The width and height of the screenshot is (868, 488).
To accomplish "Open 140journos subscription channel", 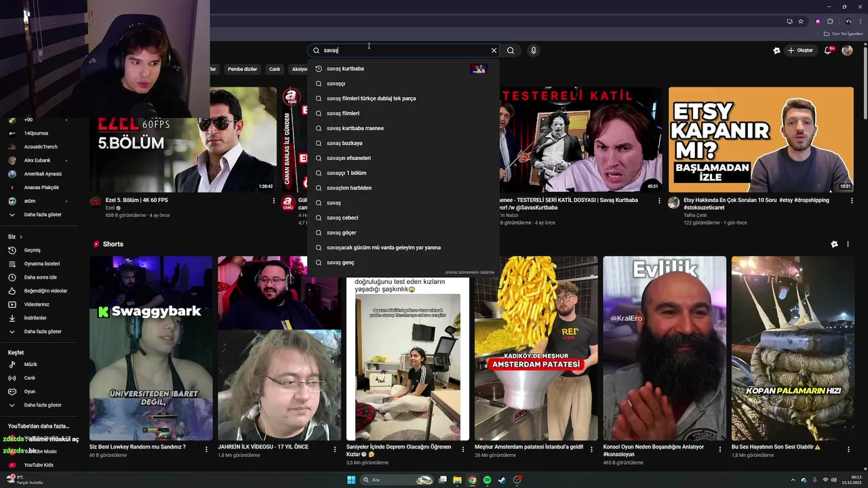I will pyautogui.click(x=36, y=134).
